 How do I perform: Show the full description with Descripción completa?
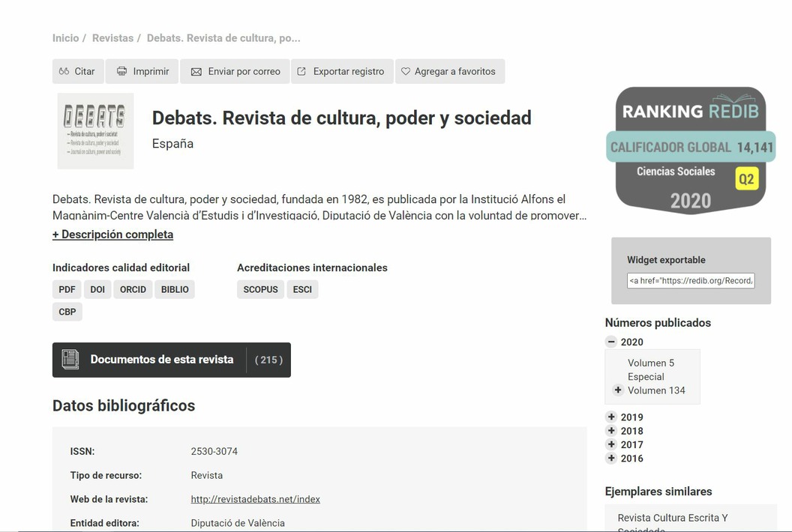click(x=112, y=234)
